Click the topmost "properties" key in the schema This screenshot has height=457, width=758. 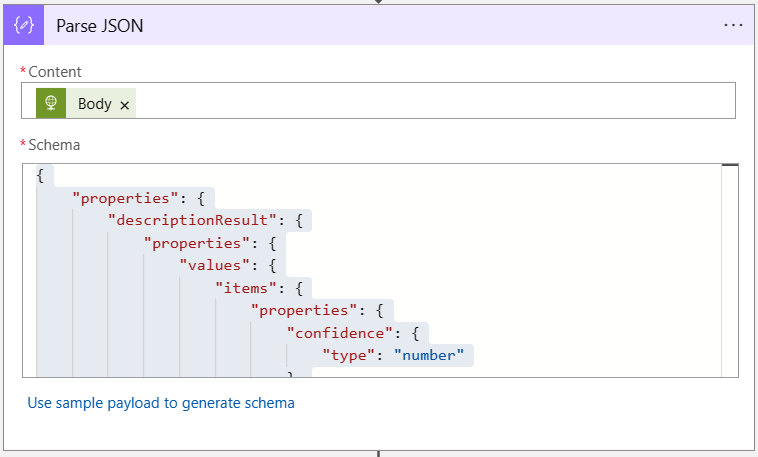pyautogui.click(x=130, y=199)
